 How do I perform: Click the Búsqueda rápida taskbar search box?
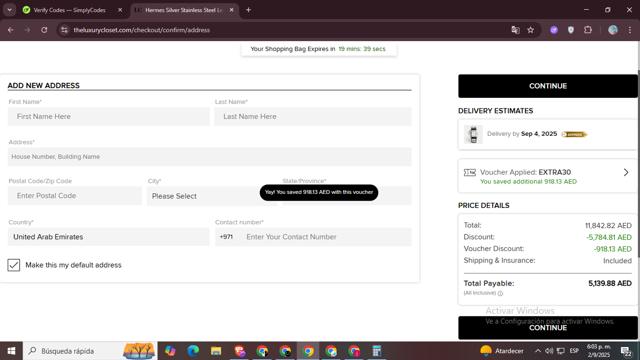click(90, 351)
